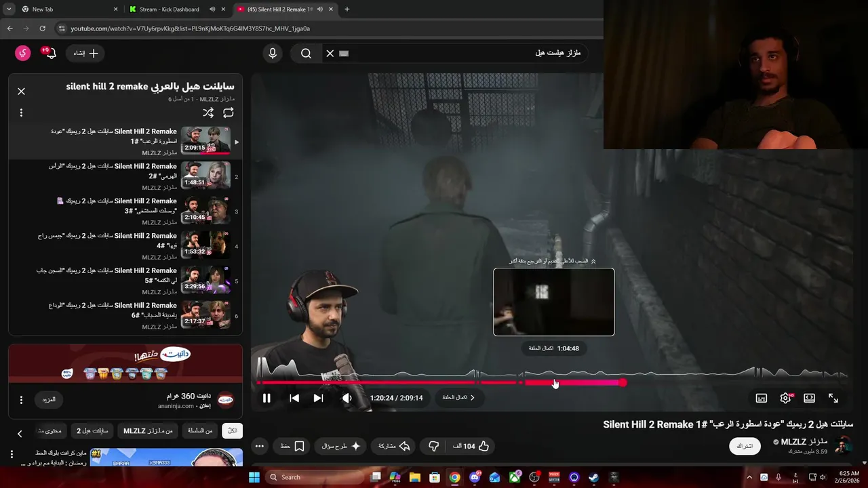Image resolution: width=868 pixels, height=488 pixels.
Task: Open the Danette ad banner
Action: pyautogui.click(x=125, y=363)
